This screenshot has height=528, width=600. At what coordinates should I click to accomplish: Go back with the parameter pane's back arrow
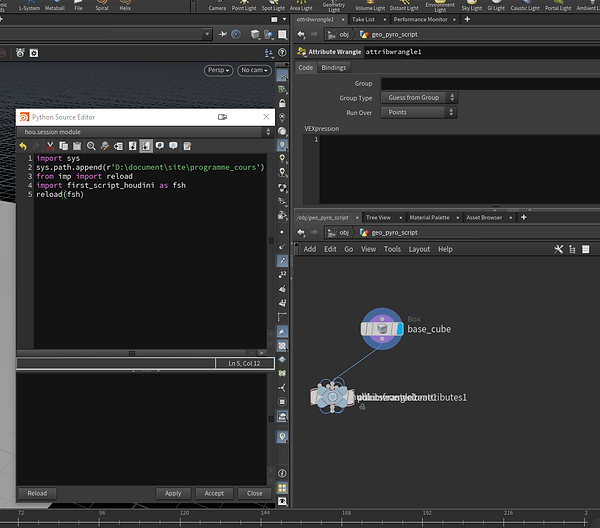pos(301,34)
